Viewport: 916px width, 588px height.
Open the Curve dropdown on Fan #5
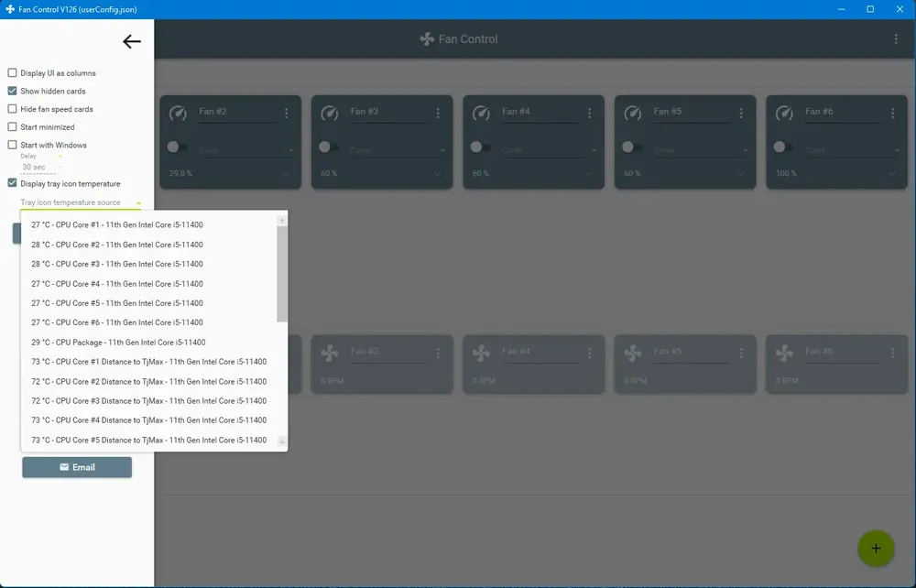701,150
